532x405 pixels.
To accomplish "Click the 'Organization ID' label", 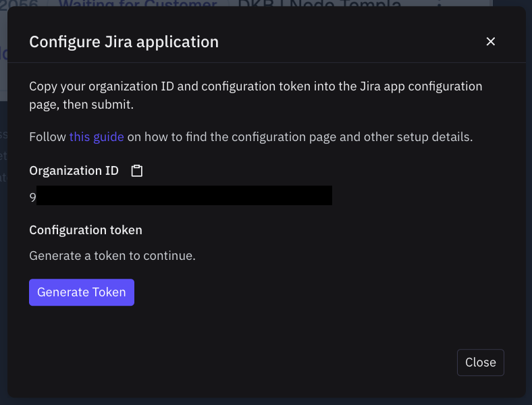I will coord(74,171).
